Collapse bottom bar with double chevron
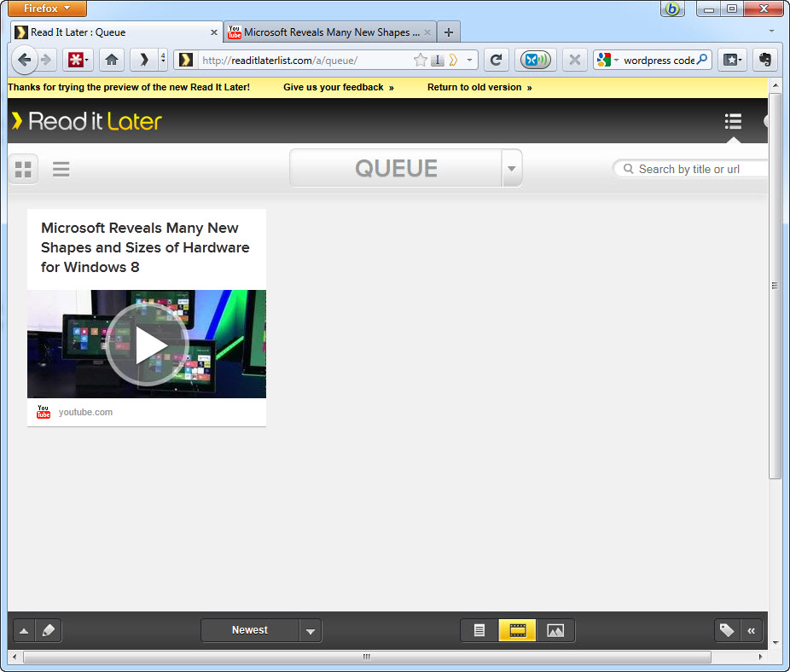Viewport: 790px width, 672px height. (752, 630)
